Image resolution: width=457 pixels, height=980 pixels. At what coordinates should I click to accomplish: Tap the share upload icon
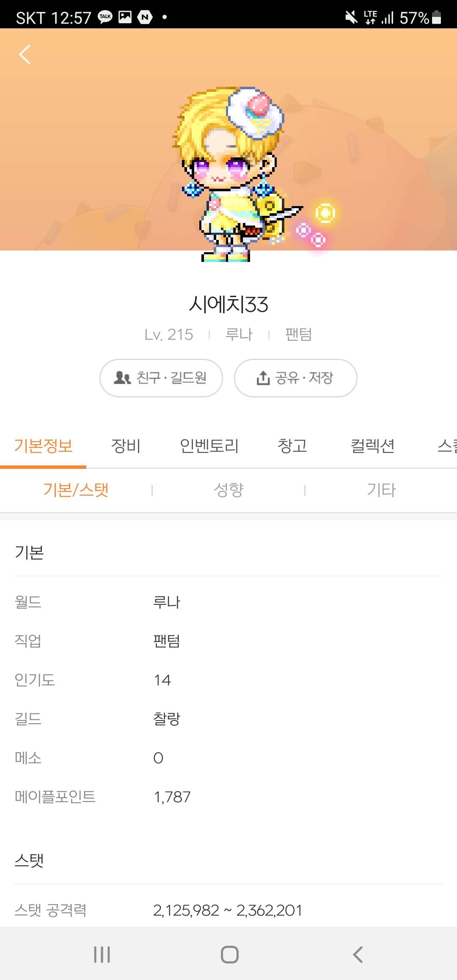click(x=263, y=378)
